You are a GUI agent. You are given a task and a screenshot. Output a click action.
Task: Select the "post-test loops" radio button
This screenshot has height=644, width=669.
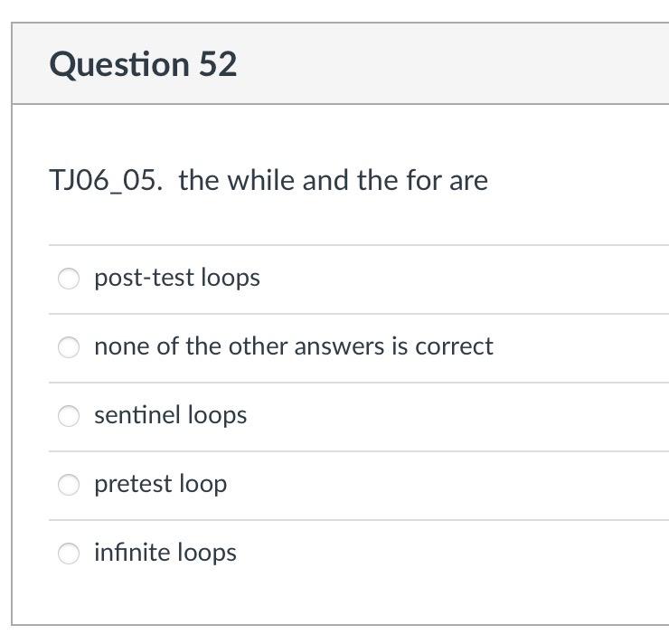click(70, 279)
